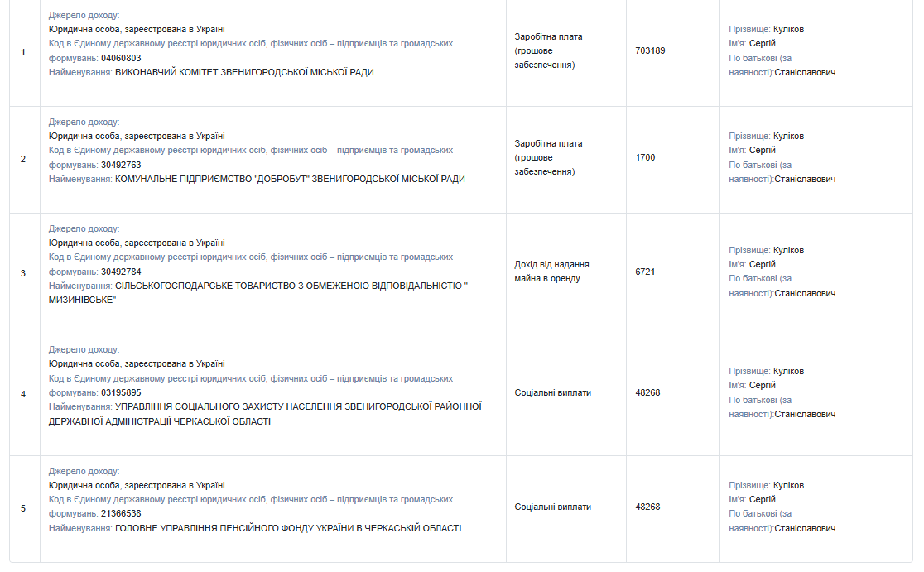The height and width of the screenshot is (572, 924).
Task: Select the КОМУНАЛЬНЕ ПІДПРИЄМСТВО "ДОБРОБУТ" name
Action: (290, 179)
